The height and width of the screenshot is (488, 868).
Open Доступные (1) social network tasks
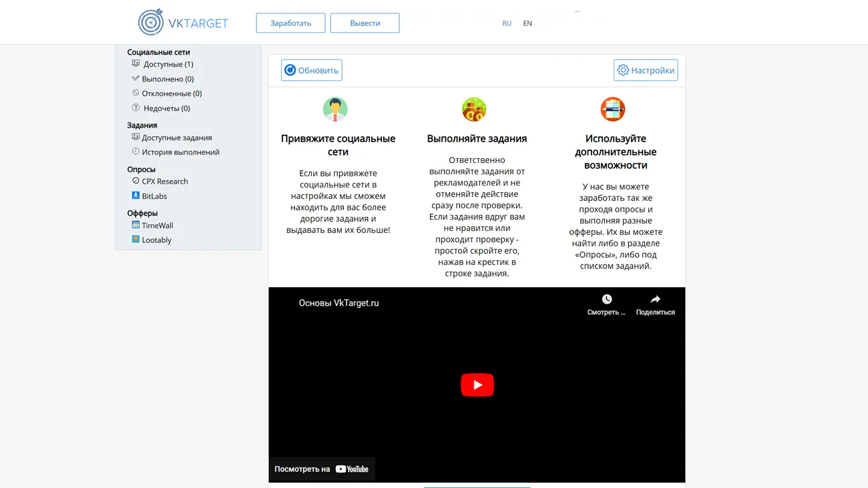coord(168,64)
